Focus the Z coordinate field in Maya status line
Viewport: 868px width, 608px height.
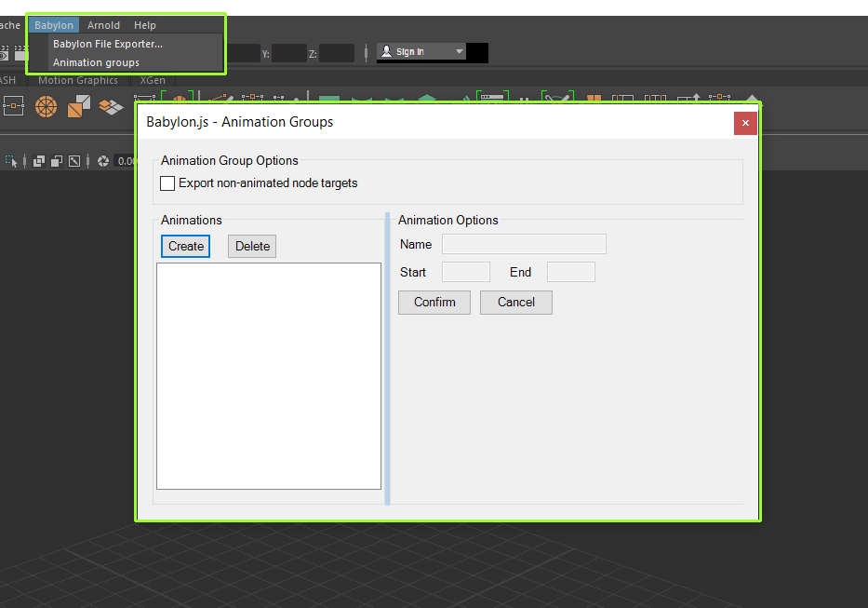point(336,54)
